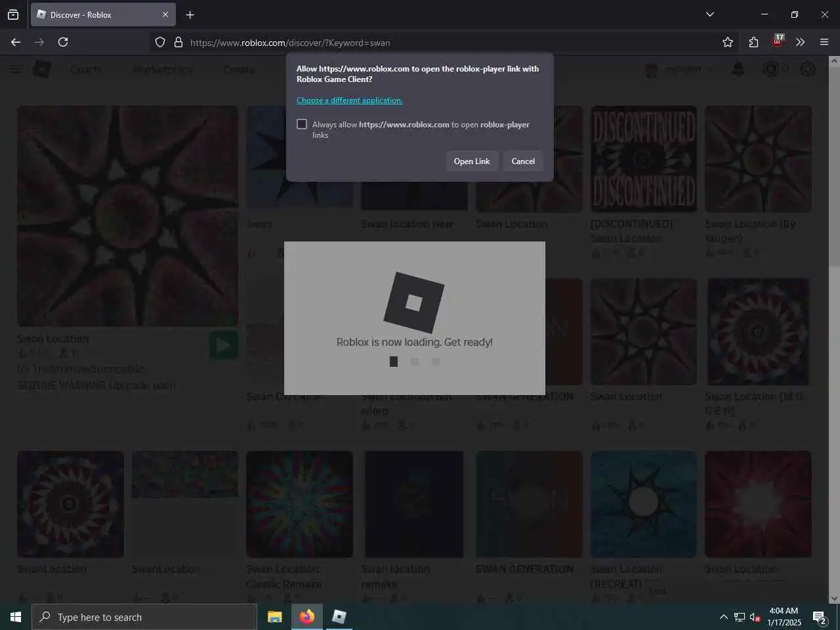Open a new tab with plus button

190,14
